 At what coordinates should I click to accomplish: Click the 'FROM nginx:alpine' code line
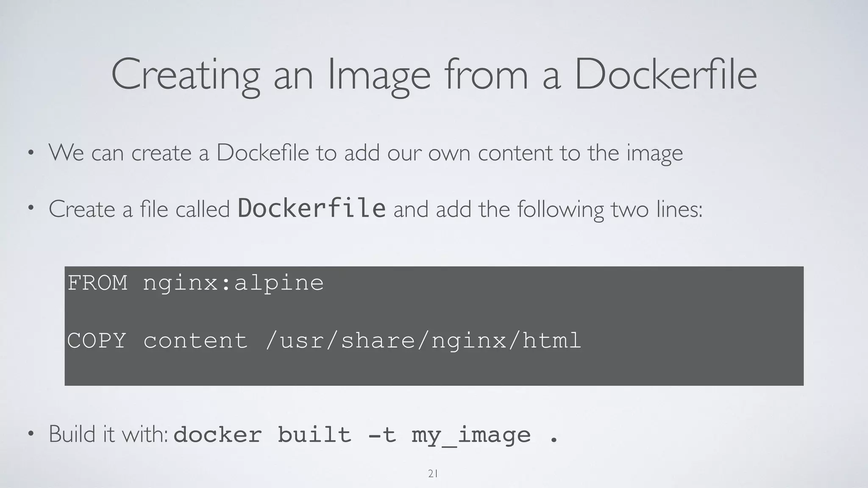pyautogui.click(x=195, y=283)
